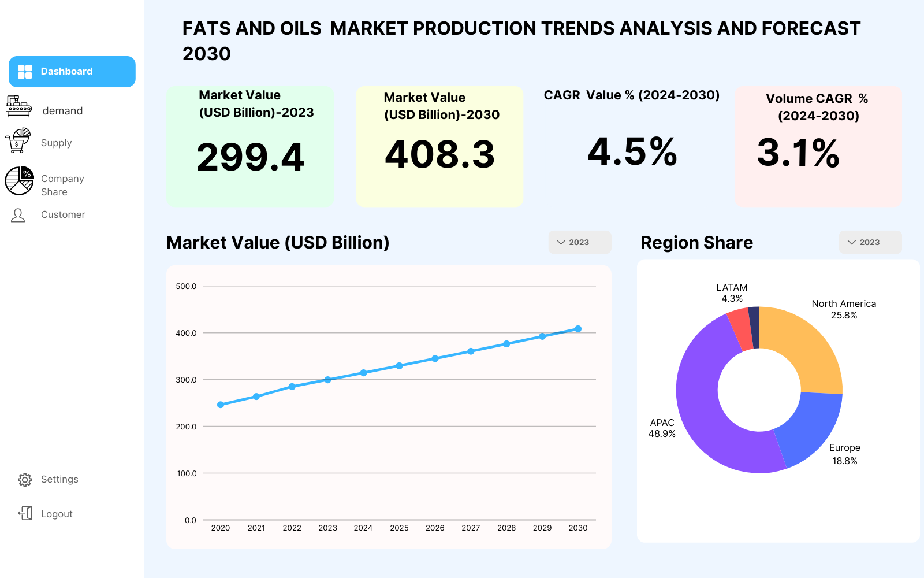Select the Market Value 2023 card
Image resolution: width=924 pixels, height=578 pixels.
click(x=250, y=146)
